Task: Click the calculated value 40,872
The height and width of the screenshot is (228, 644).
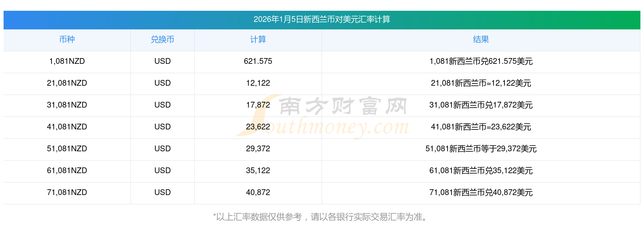Action: pyautogui.click(x=258, y=193)
